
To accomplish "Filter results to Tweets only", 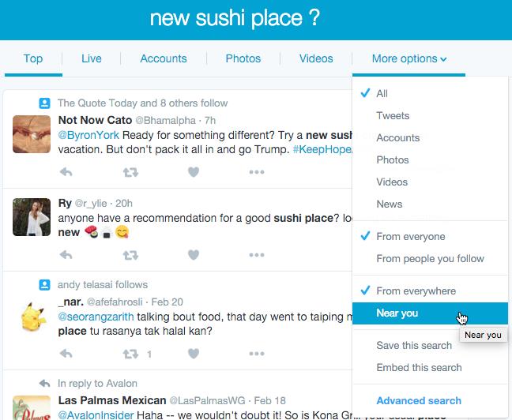I will 393,115.
